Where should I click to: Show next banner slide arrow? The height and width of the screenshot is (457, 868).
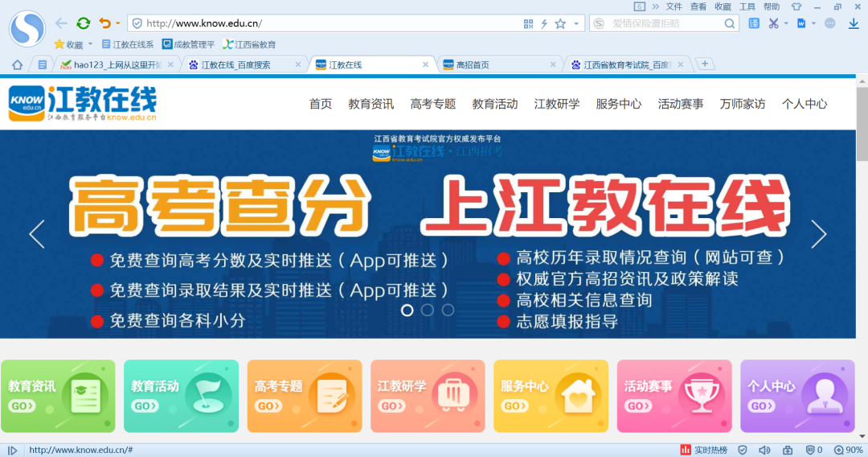click(x=819, y=234)
